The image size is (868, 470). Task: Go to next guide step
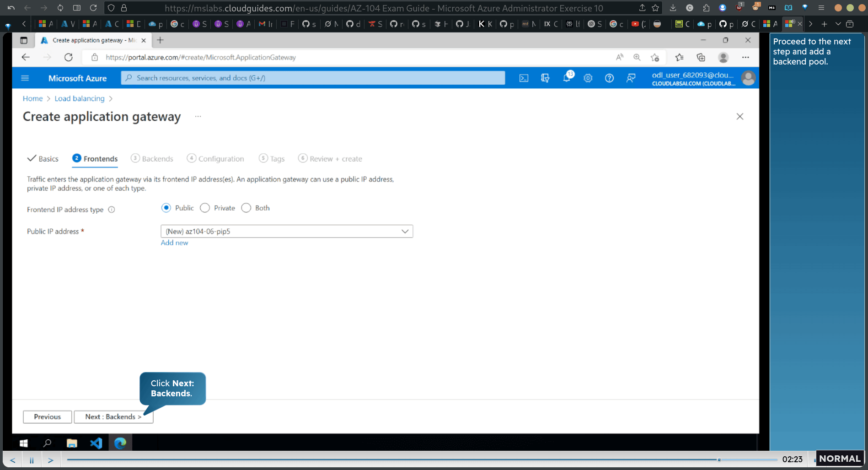tap(51, 460)
